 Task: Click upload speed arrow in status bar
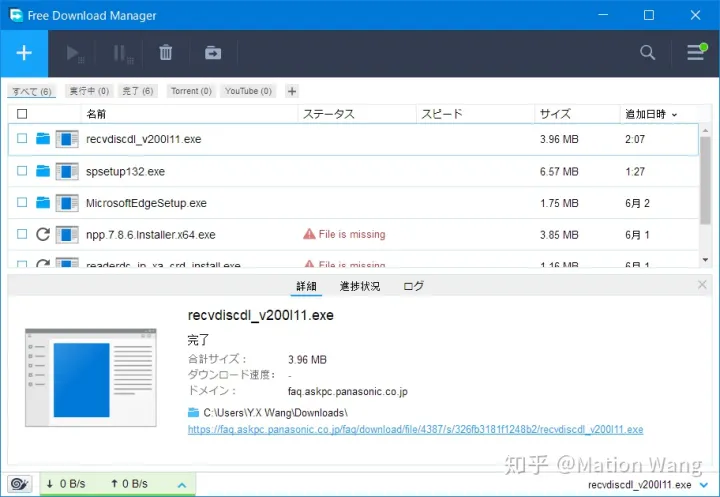coord(114,484)
